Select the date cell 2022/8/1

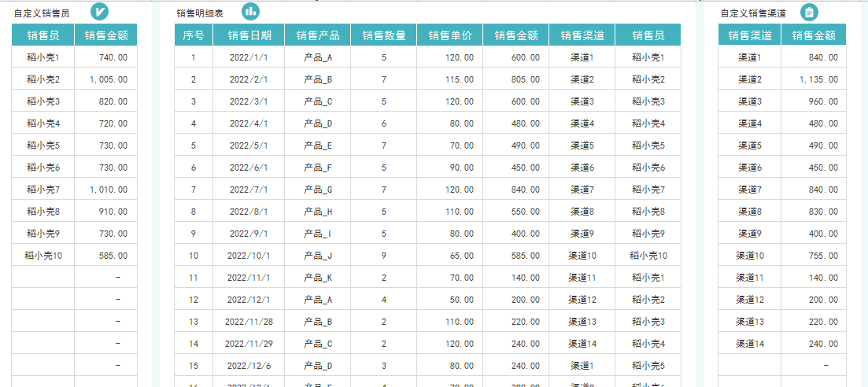point(249,211)
